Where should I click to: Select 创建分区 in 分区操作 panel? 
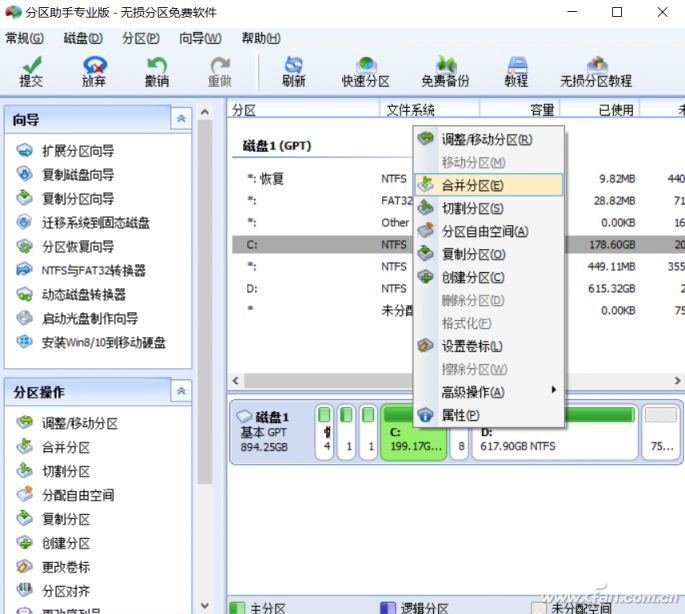(53, 543)
